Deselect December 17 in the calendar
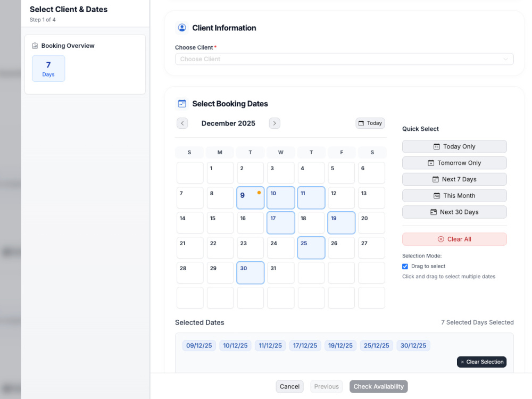Image resolution: width=532 pixels, height=399 pixels. (280, 222)
